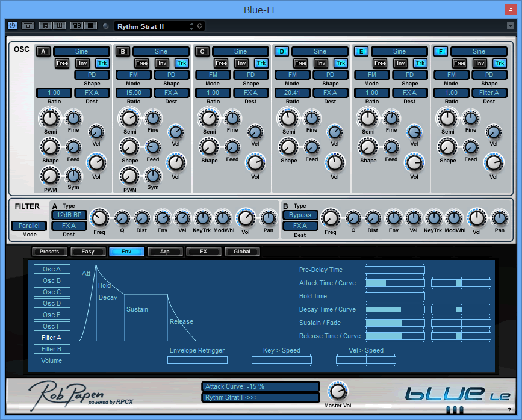Click oscillator F Vol knob
The height and width of the screenshot is (420, 522).
pos(494,163)
